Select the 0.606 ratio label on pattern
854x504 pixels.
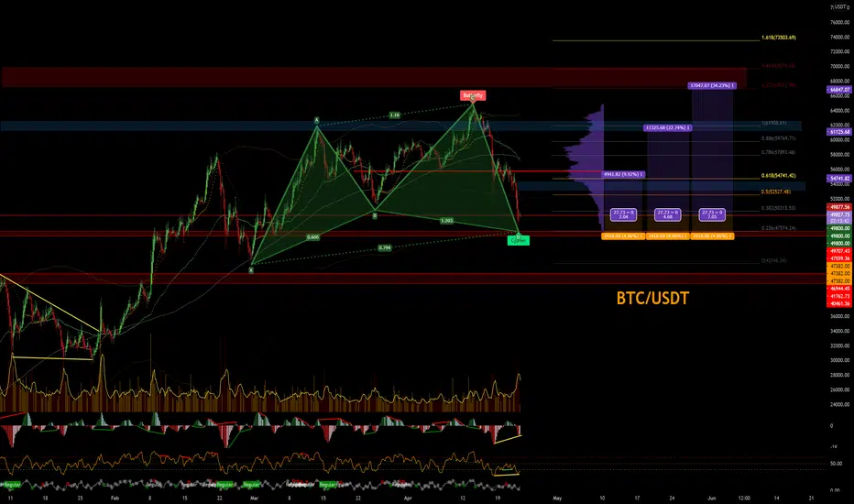pyautogui.click(x=312, y=237)
